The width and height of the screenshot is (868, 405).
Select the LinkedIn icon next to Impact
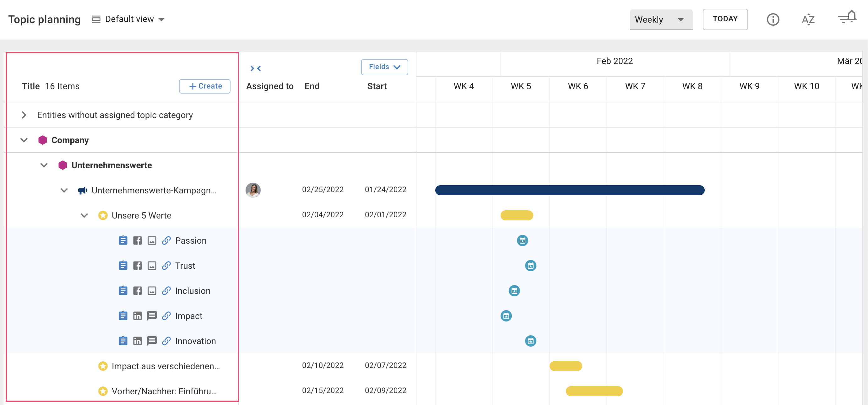click(138, 316)
